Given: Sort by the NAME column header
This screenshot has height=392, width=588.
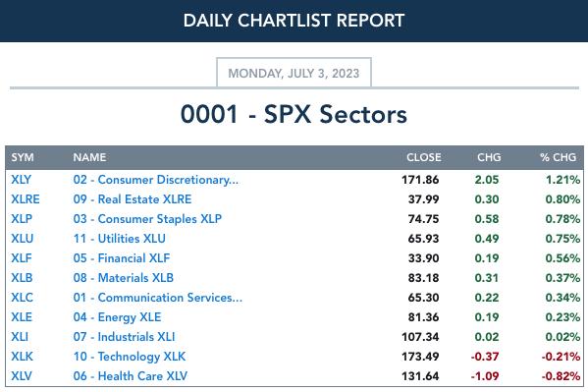Looking at the screenshot, I should (89, 157).
